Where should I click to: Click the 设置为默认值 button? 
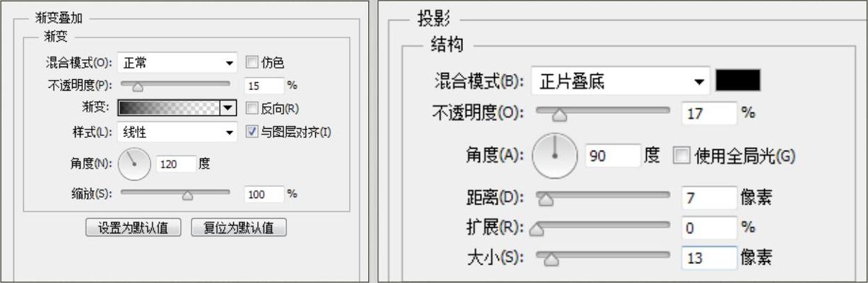pos(134,228)
